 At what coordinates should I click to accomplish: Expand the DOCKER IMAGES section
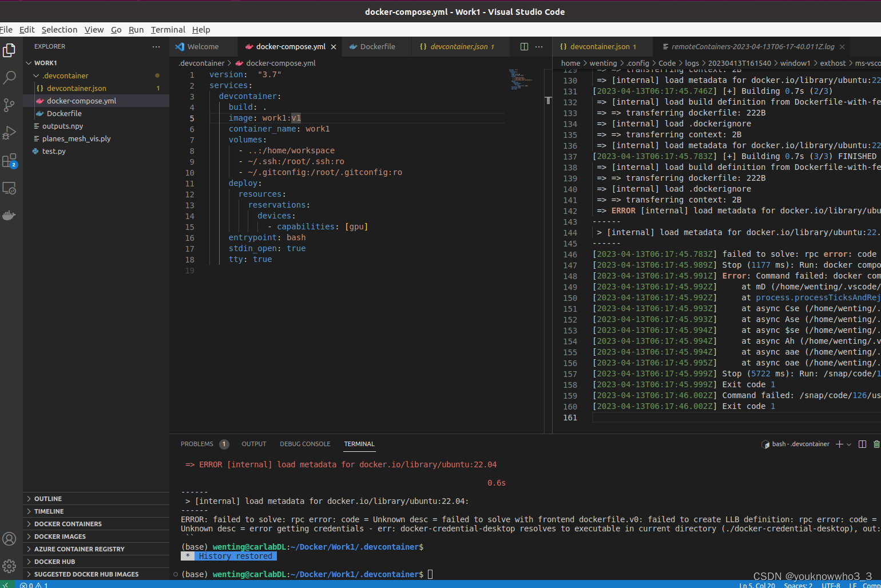pos(60,536)
